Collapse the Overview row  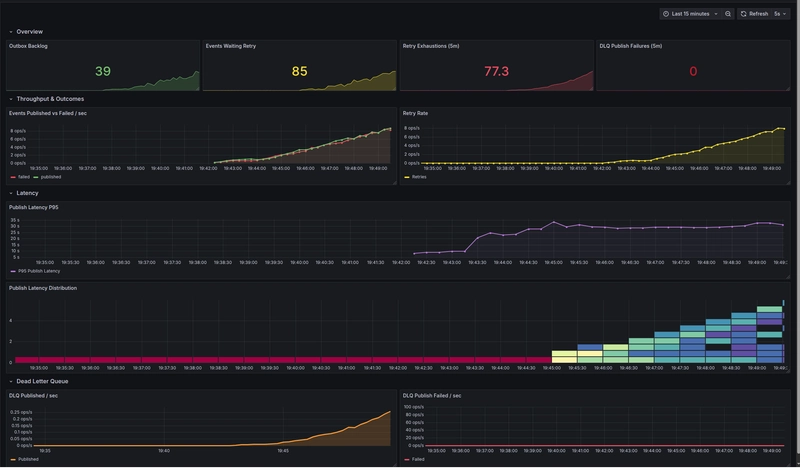click(10, 32)
